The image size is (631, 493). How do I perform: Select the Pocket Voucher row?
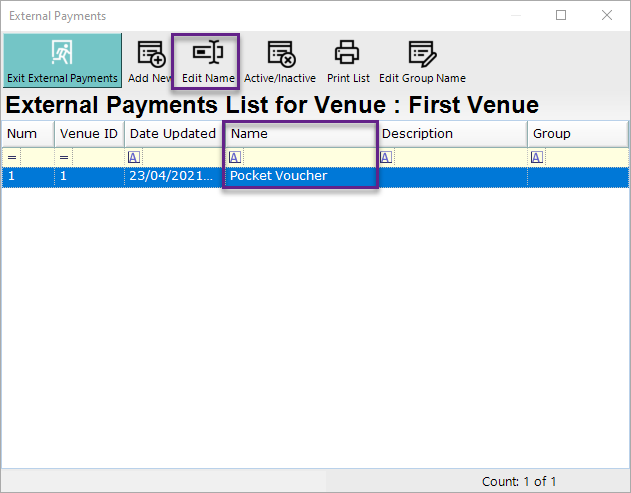[300, 176]
